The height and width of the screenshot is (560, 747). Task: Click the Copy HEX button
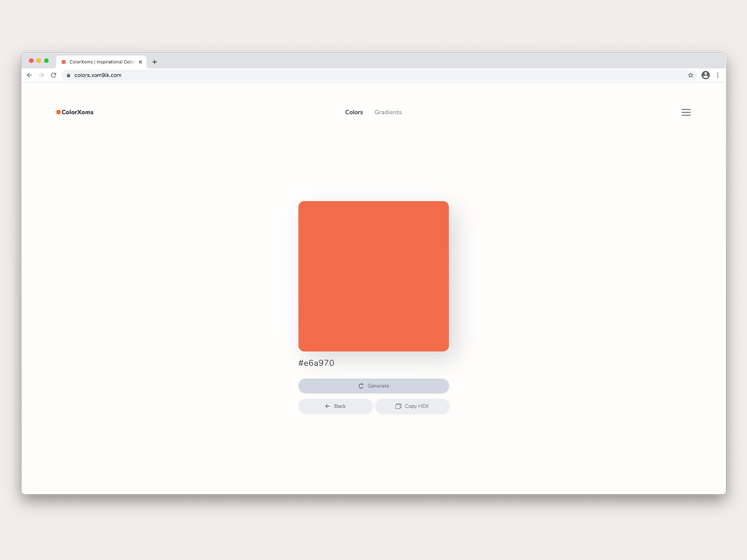click(x=412, y=406)
